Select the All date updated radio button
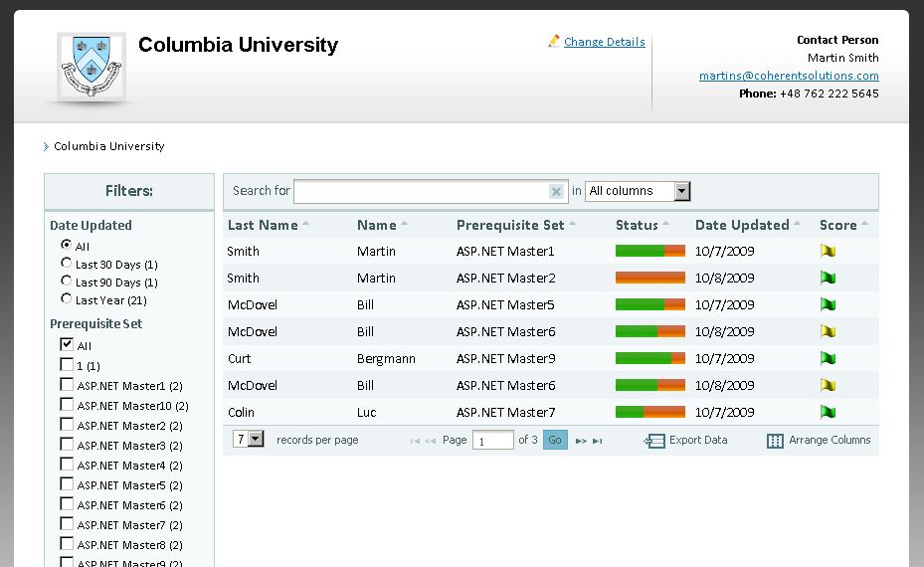924x567 pixels. pos(66,244)
